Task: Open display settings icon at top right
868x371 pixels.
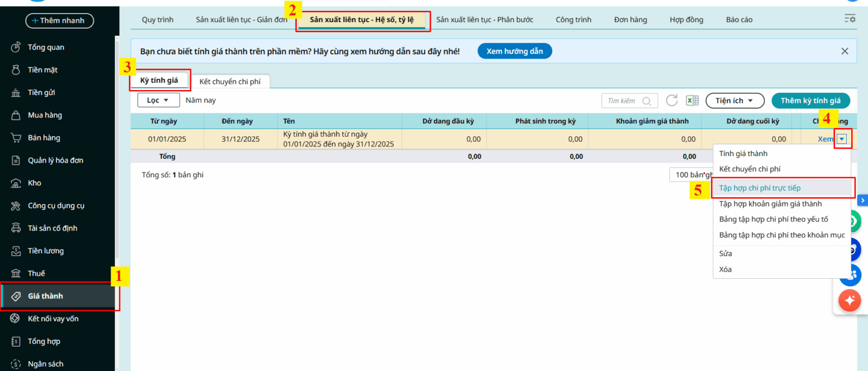Action: pyautogui.click(x=850, y=19)
